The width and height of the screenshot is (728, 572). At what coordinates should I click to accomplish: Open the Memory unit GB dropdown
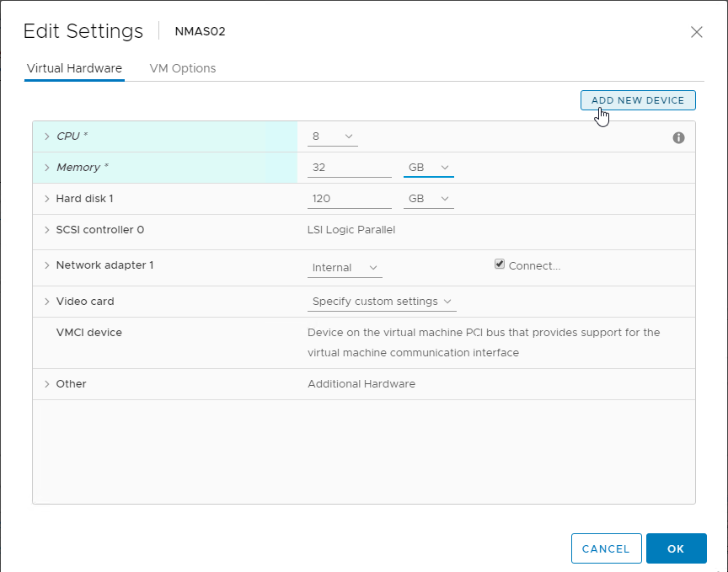pos(429,168)
